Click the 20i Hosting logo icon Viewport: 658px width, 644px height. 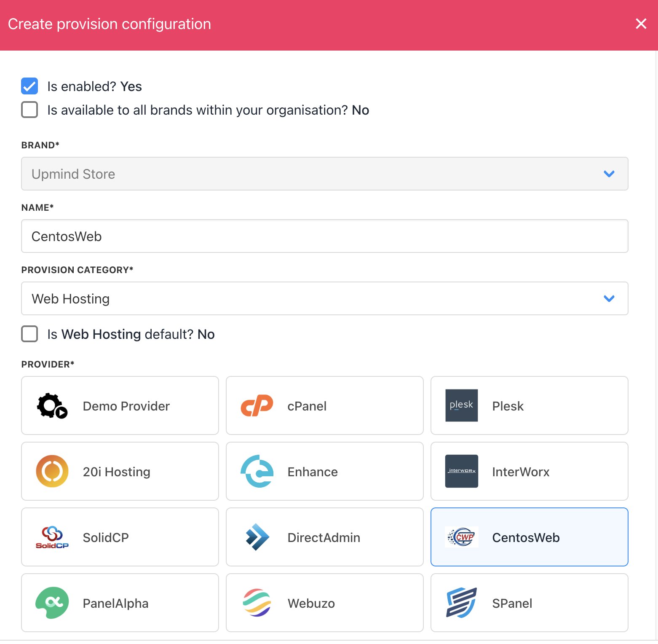[x=52, y=471]
